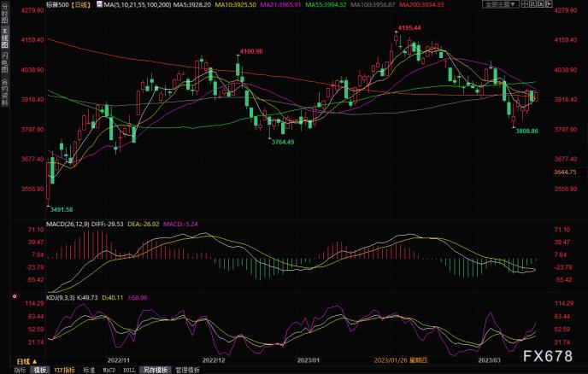Image resolution: width=588 pixels, height=374 pixels.
Task: Click the MA55:3994.32 value label
Action: (x=326, y=5)
